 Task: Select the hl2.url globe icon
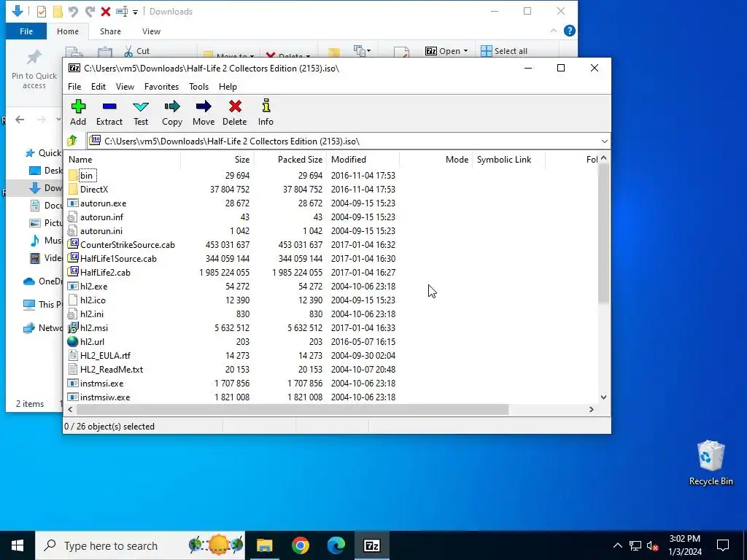pos(73,341)
